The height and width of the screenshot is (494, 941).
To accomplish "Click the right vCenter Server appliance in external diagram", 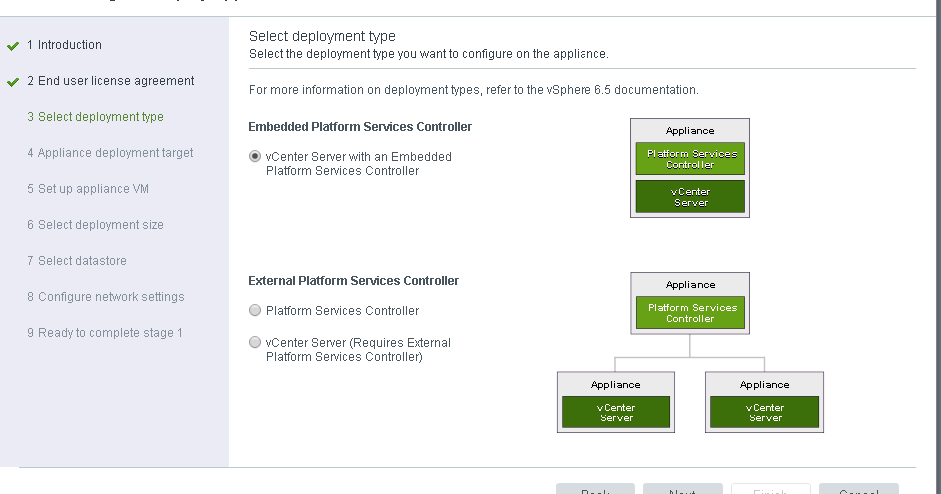I will coord(764,412).
